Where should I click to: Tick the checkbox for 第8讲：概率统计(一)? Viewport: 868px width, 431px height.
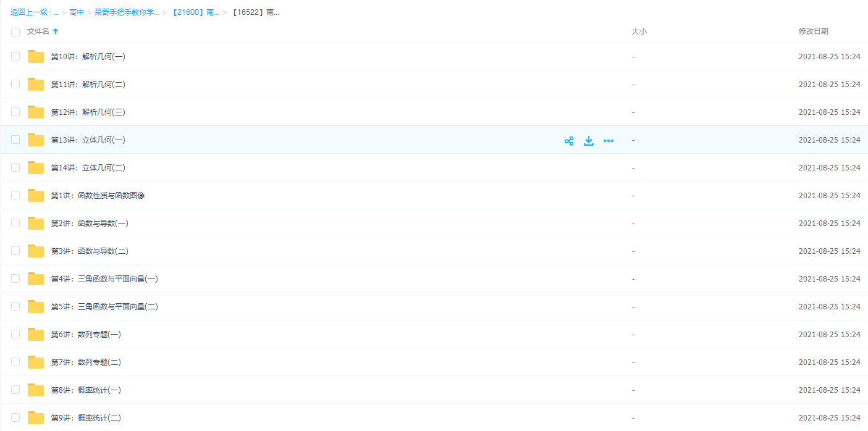[x=15, y=390]
